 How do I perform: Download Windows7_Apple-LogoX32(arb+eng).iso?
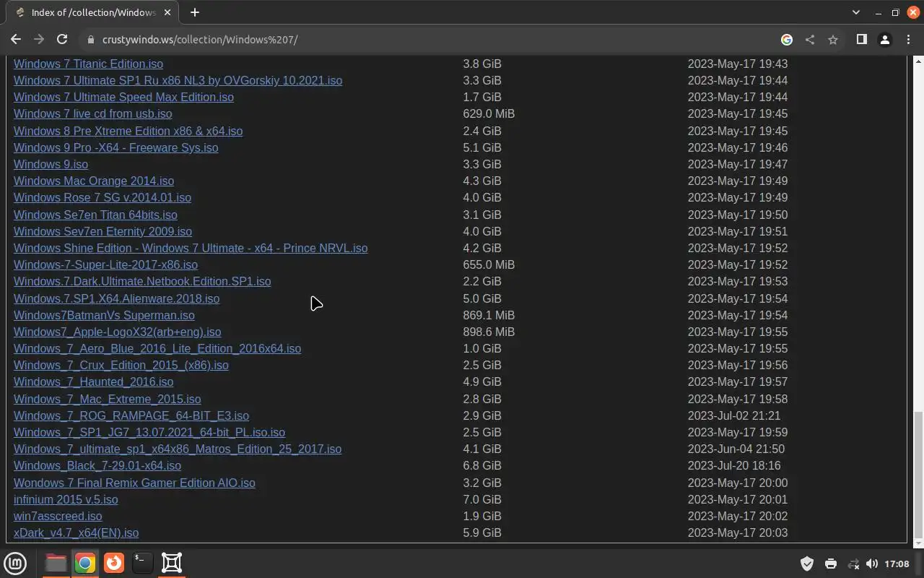tap(117, 332)
